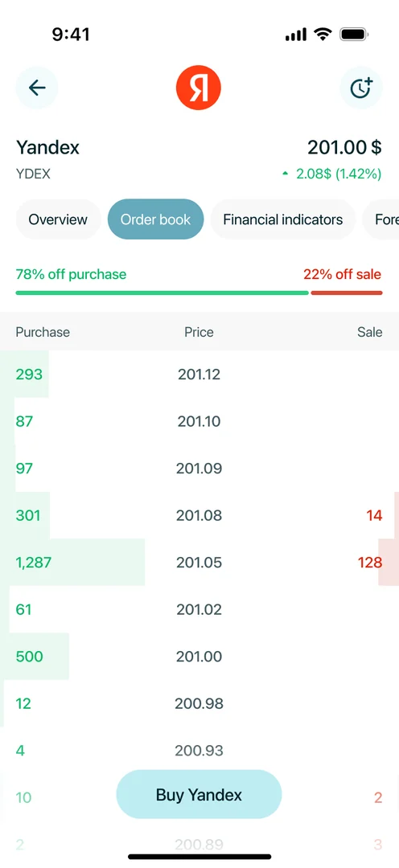399x868 pixels.
Task: Tap the partially visible tab after Financial indicators
Action: [380, 219]
